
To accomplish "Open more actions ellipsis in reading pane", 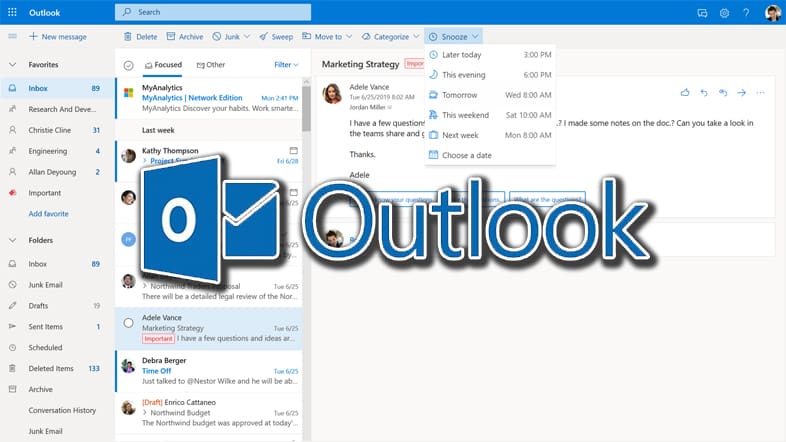I will [760, 93].
